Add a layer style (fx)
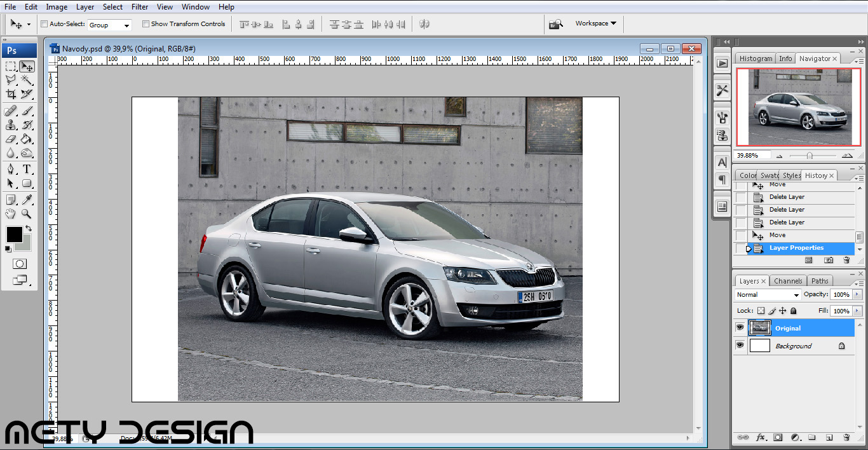 click(x=761, y=437)
